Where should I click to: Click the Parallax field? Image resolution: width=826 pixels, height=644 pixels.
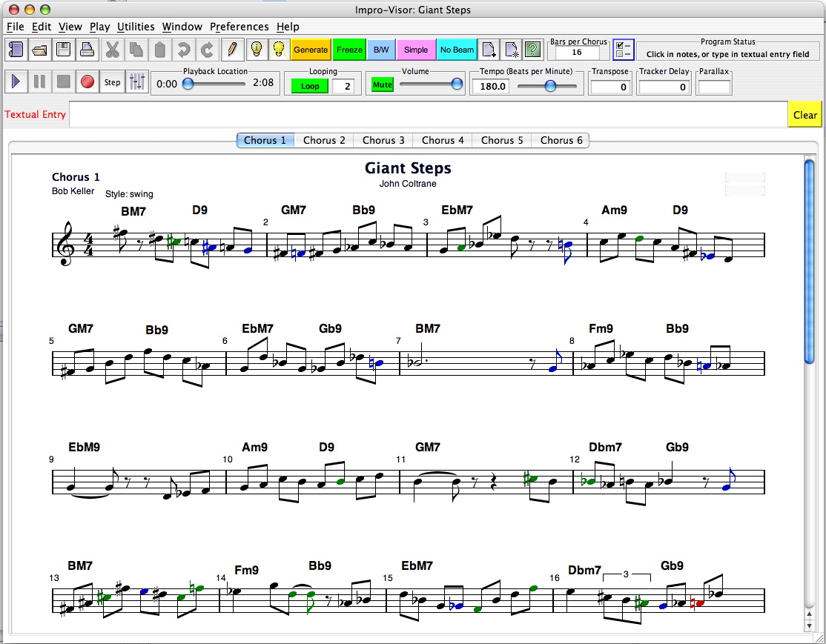pyautogui.click(x=714, y=87)
